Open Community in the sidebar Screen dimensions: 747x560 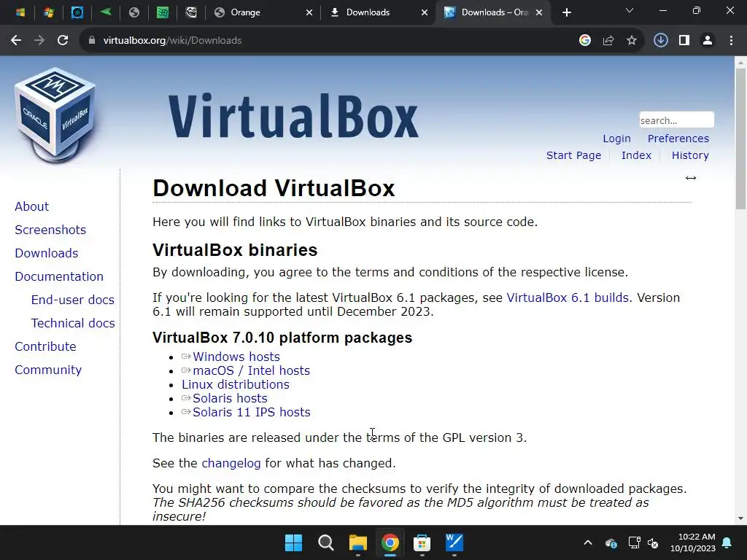pos(48,370)
